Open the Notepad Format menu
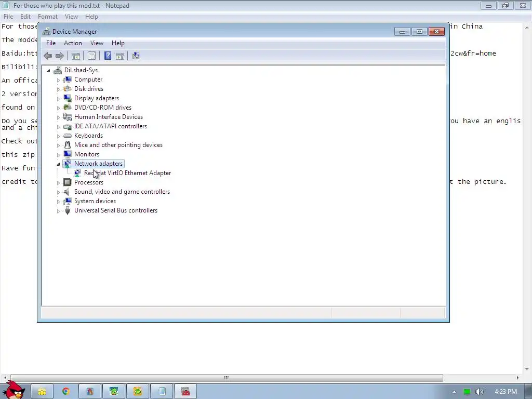 pyautogui.click(x=47, y=16)
